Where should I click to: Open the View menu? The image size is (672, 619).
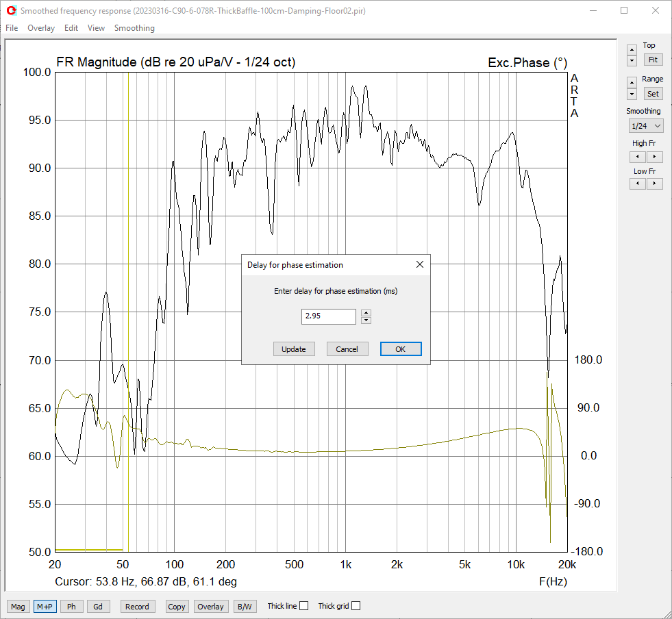[96, 28]
